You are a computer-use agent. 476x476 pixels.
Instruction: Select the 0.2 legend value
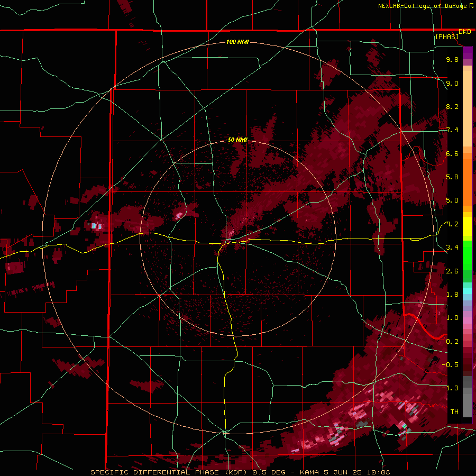(452, 341)
